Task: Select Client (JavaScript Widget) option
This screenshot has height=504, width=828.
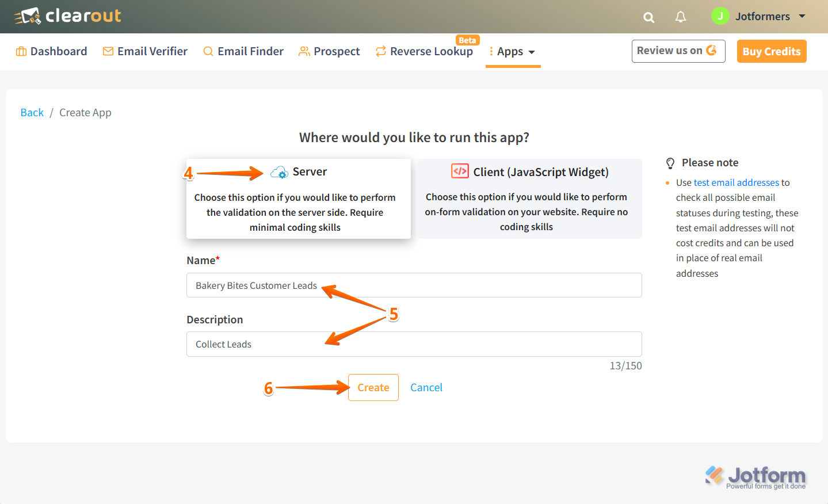Action: (529, 198)
